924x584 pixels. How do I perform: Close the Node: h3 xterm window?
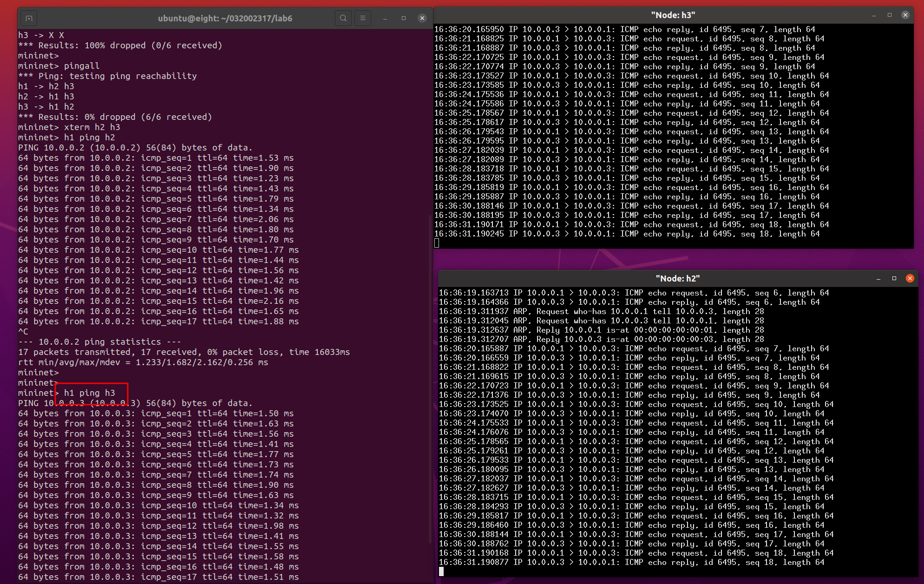tap(905, 15)
